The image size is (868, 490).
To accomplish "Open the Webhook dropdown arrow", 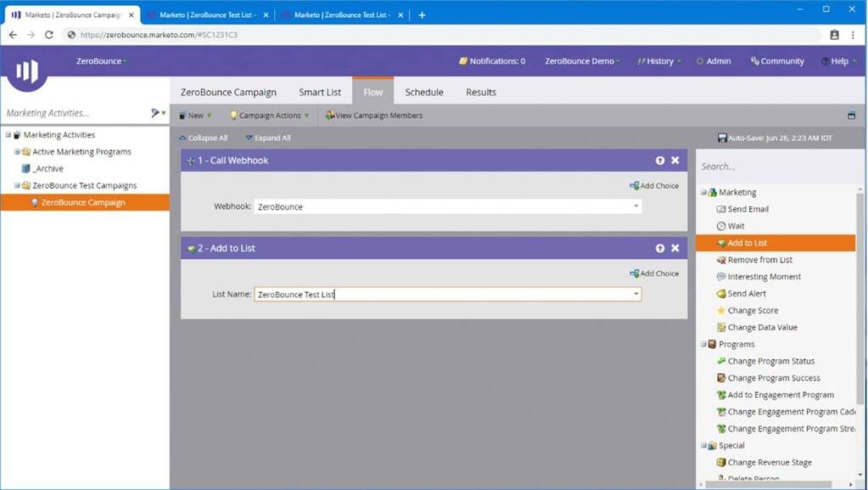I will pyautogui.click(x=636, y=206).
